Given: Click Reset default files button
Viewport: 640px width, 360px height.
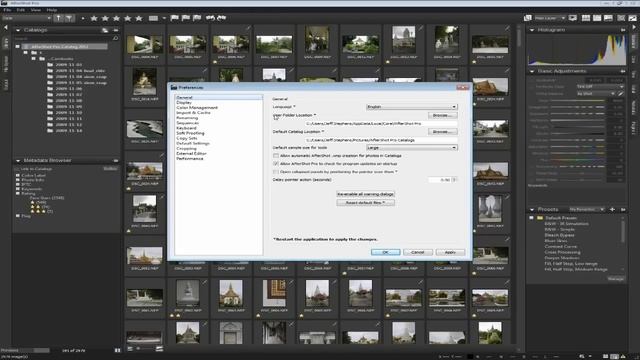Looking at the screenshot, I should tap(365, 202).
